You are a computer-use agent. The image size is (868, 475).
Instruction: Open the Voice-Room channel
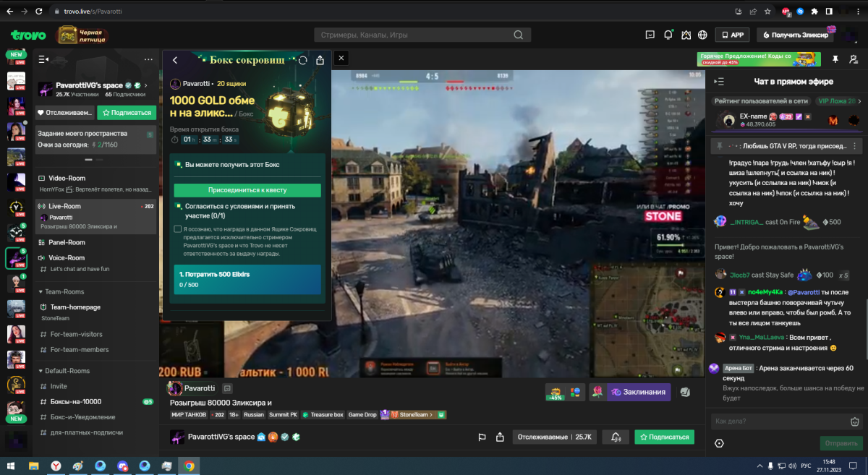(67, 258)
